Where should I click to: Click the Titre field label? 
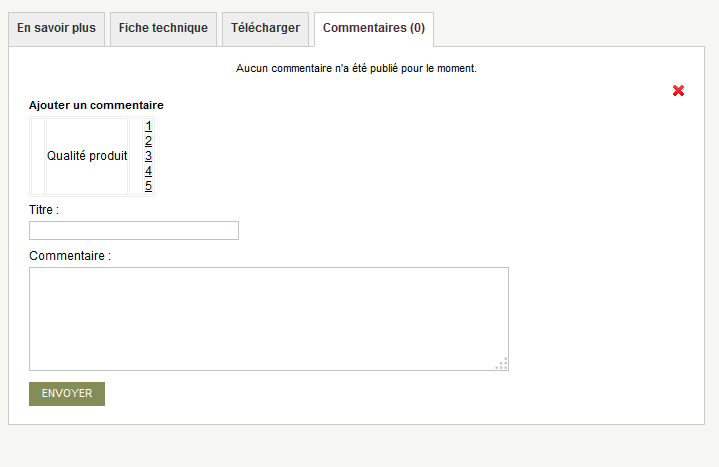44,210
